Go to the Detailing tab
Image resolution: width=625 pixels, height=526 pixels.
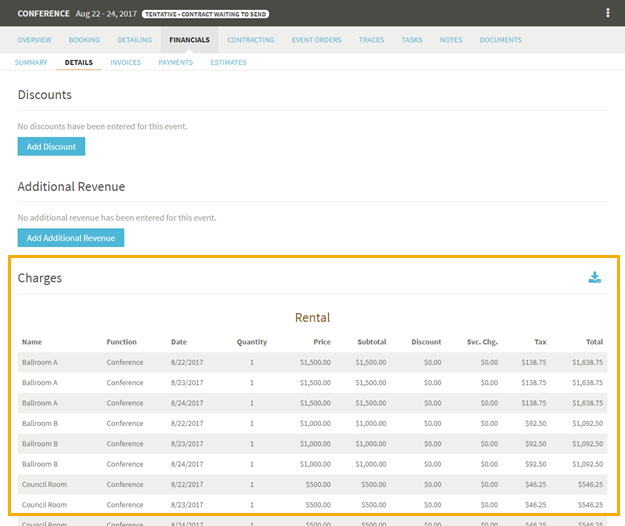coord(134,40)
